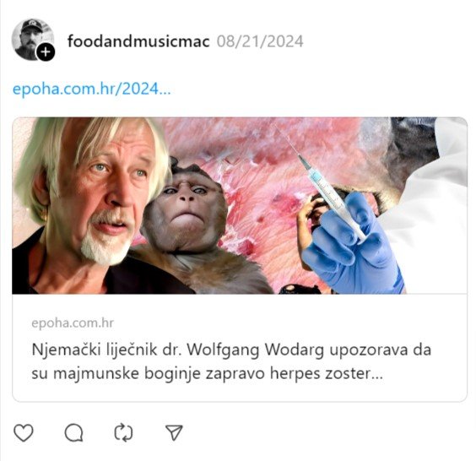Follow foodandmusicmac with the plus badge

[x=46, y=52]
